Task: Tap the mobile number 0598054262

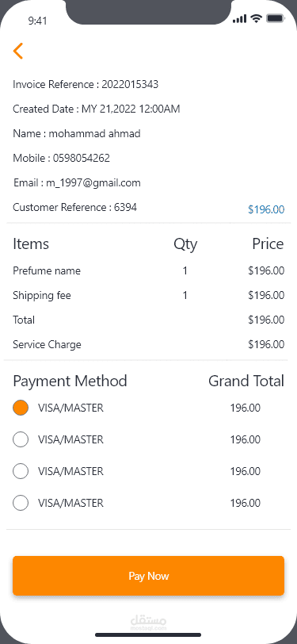Action: (x=82, y=158)
